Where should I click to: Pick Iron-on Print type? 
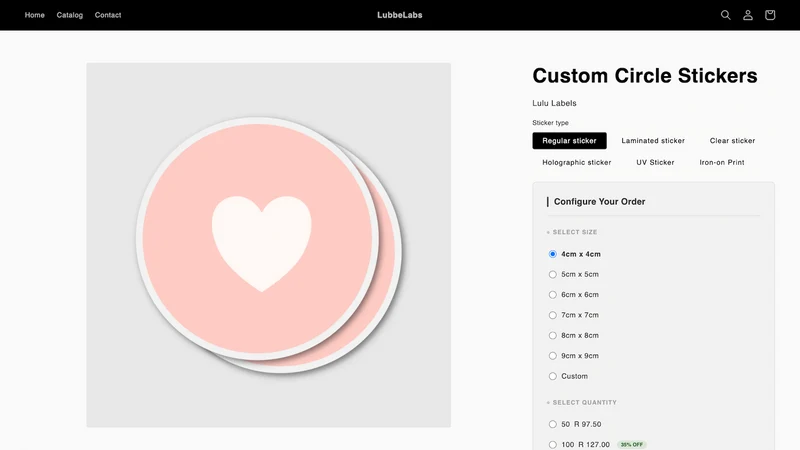point(721,162)
